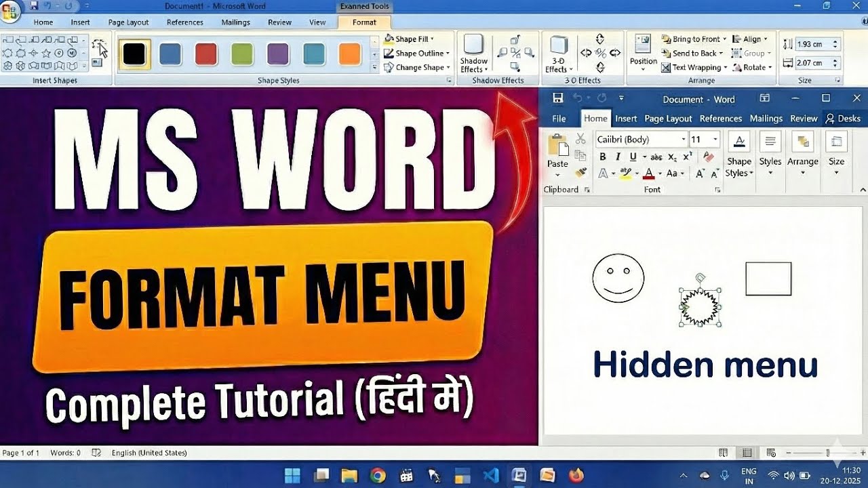
Task: Click the Position button in Arrange group
Action: 643,52
